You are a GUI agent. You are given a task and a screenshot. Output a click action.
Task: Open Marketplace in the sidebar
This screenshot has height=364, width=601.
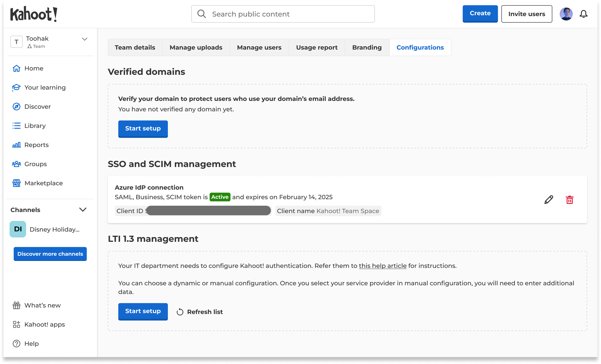pos(44,183)
